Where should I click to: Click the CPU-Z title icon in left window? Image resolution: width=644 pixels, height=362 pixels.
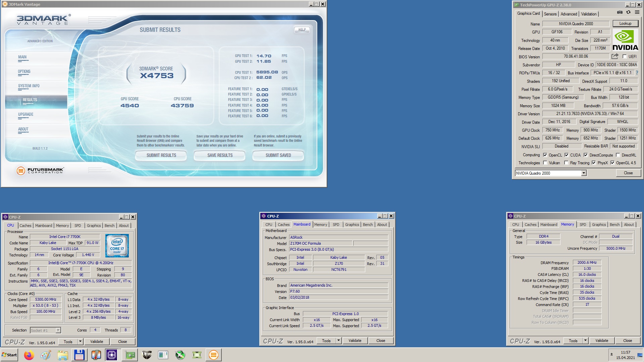pos(5,217)
